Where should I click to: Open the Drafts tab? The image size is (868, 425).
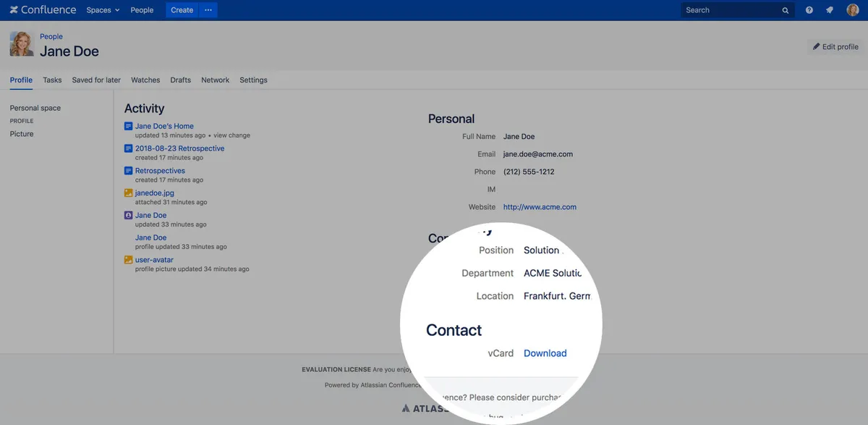(x=181, y=80)
